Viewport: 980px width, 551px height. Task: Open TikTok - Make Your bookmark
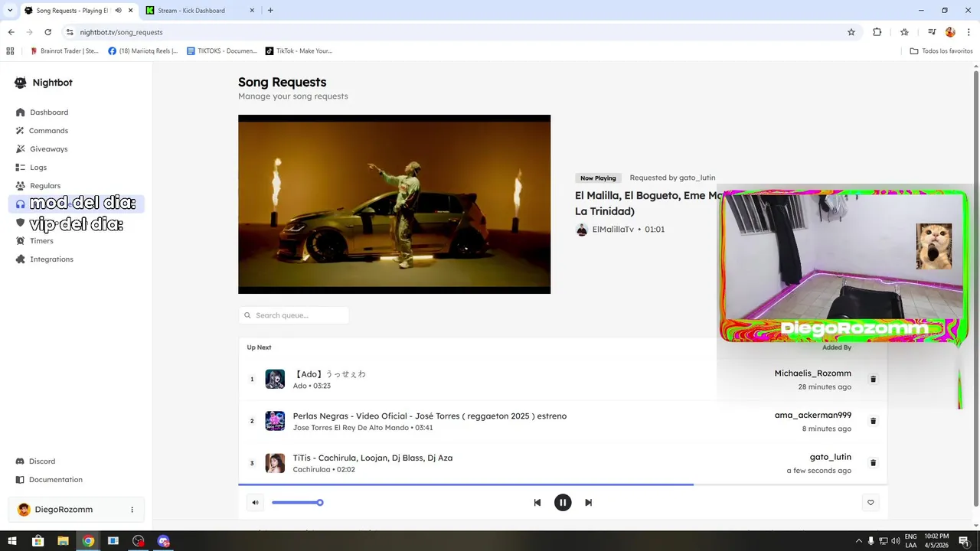pyautogui.click(x=299, y=51)
